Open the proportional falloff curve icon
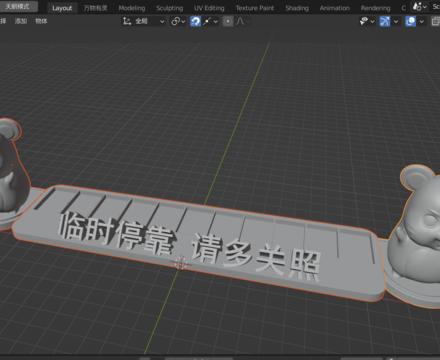Screen dimensions: 440x360 click(x=241, y=21)
